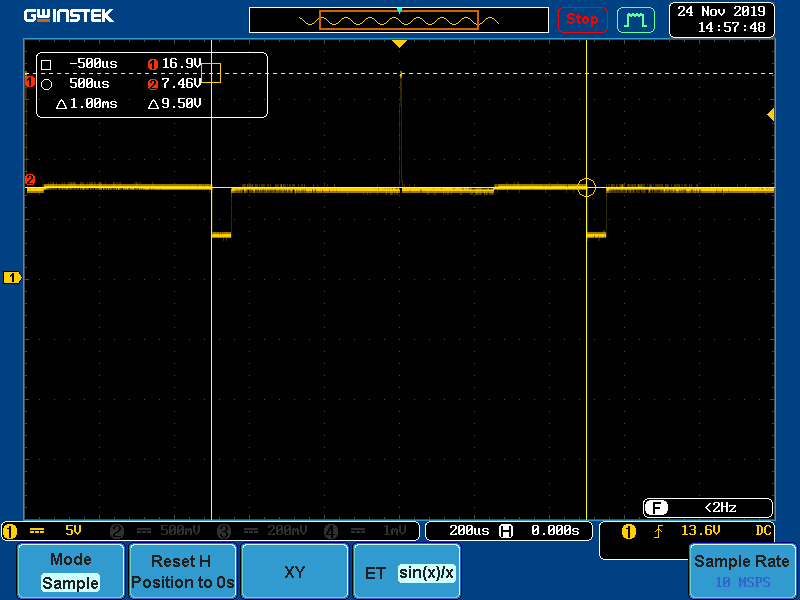Viewport: 800px width, 600px height.
Task: Click the orange horizontal trigger position arrow
Action: tap(399, 44)
